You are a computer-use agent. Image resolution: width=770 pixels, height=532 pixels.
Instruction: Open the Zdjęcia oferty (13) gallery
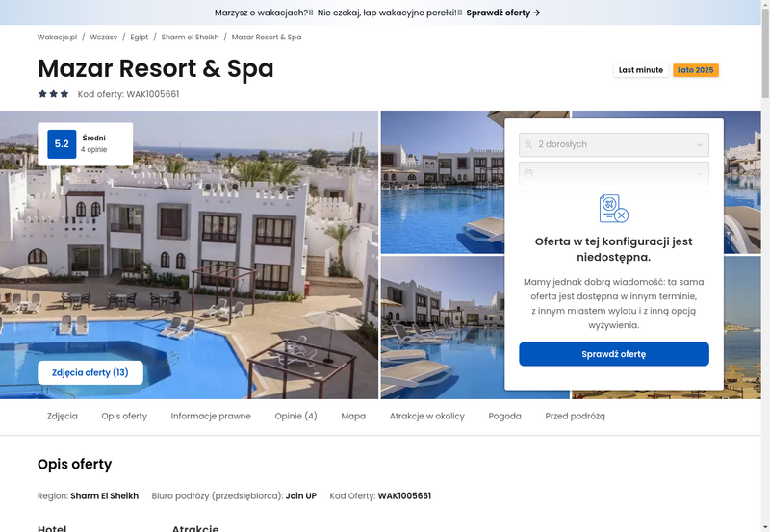coord(90,372)
